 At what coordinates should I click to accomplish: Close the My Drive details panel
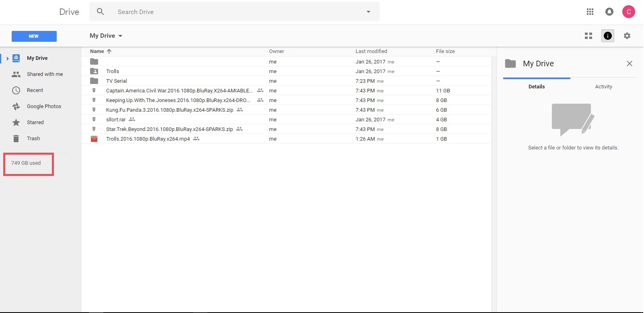[x=630, y=63]
